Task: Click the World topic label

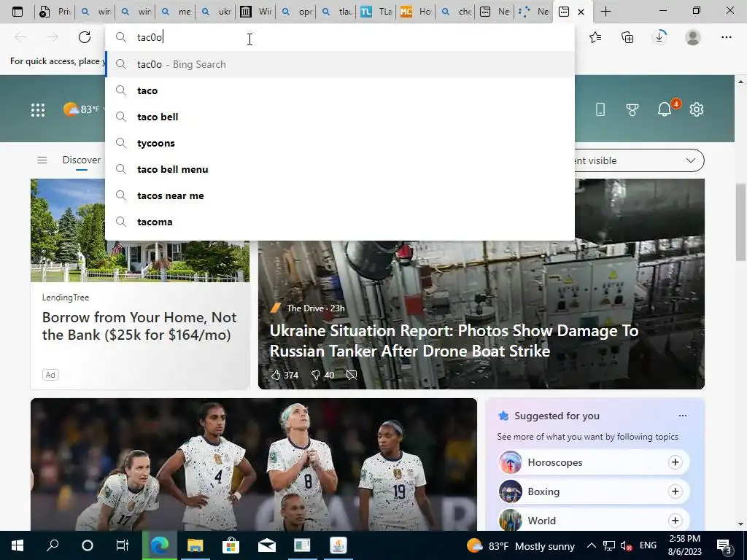Action: tap(542, 521)
